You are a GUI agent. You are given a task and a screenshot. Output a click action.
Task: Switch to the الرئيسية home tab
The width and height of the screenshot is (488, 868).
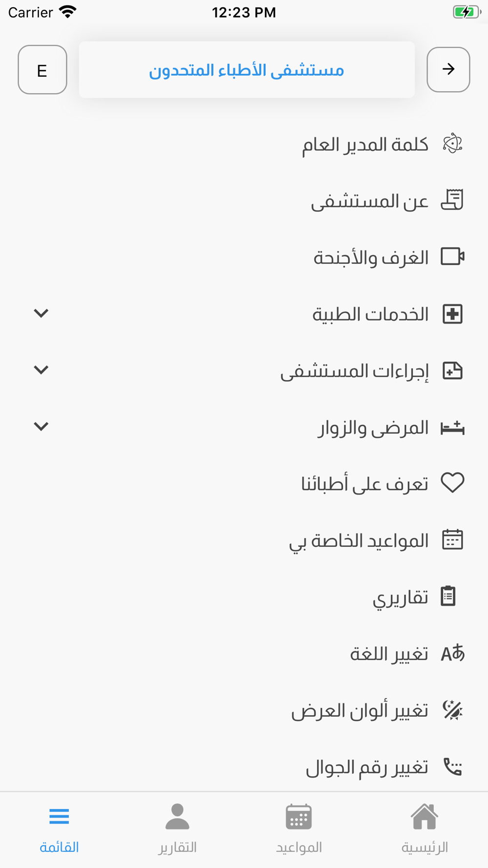(x=425, y=828)
